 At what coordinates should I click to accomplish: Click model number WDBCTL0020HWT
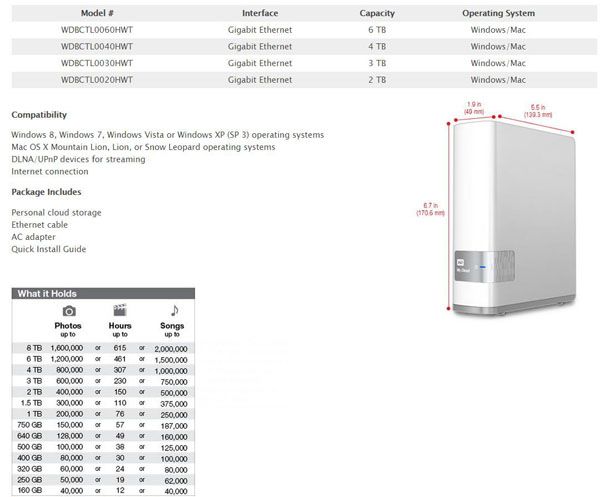tap(97, 80)
